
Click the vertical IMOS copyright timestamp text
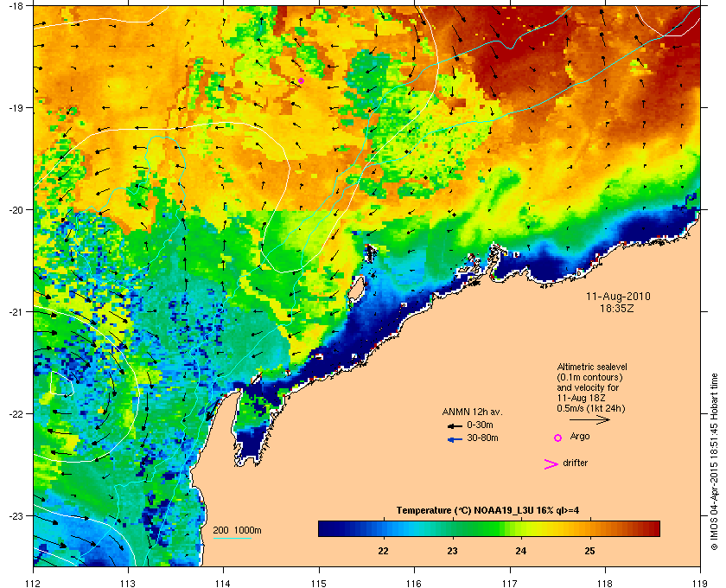[714, 462]
